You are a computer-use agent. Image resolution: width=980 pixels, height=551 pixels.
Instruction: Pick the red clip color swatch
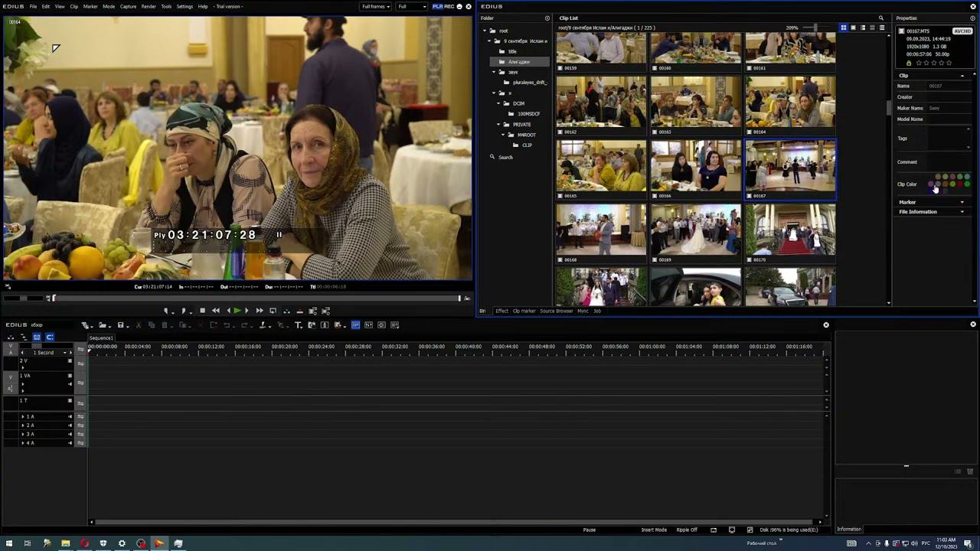click(959, 184)
